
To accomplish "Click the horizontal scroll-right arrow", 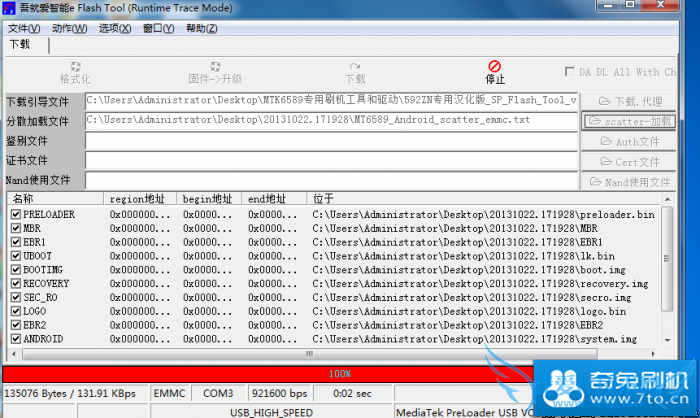I will coord(653,354).
